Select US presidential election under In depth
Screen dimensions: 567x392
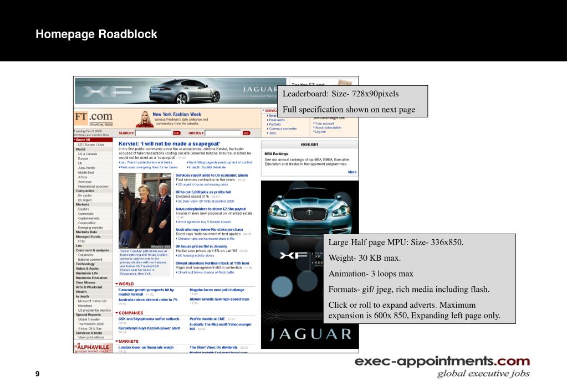[94, 311]
